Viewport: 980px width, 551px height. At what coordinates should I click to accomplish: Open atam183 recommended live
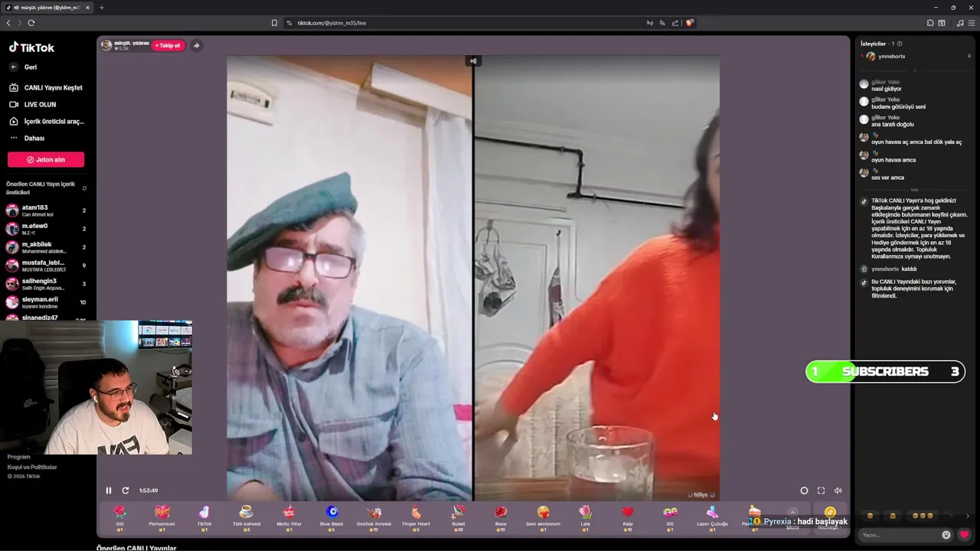(x=46, y=210)
